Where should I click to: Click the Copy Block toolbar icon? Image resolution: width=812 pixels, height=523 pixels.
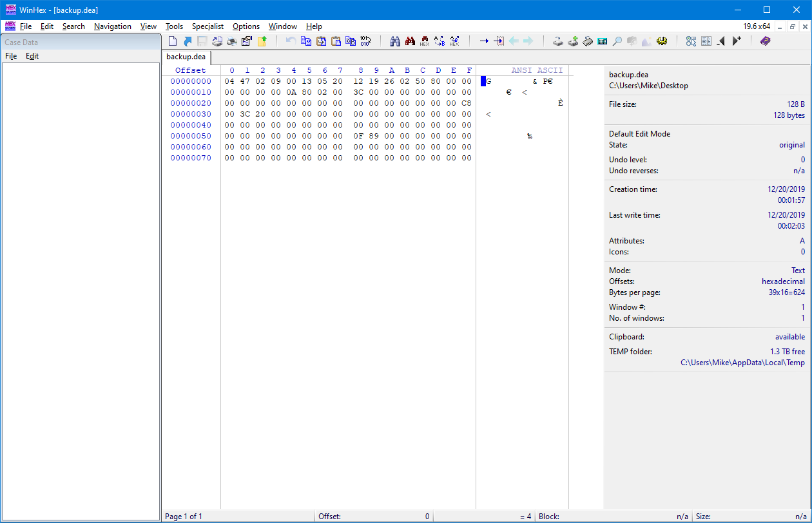click(306, 41)
